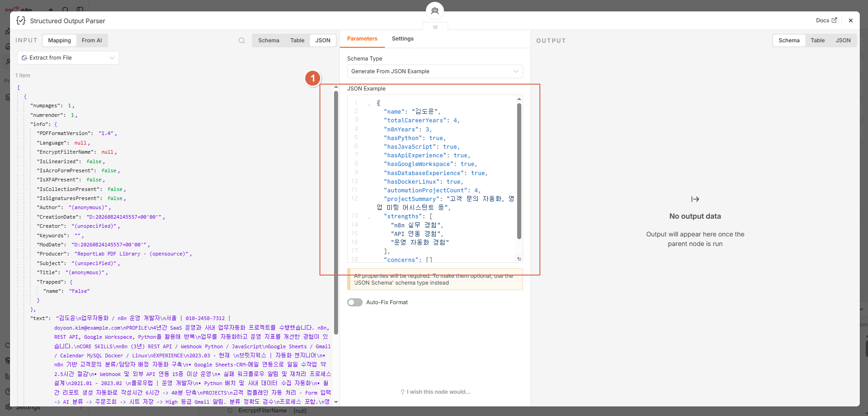Switch to the Parameters tab
Image resolution: width=868 pixels, height=416 pixels.
tap(362, 39)
